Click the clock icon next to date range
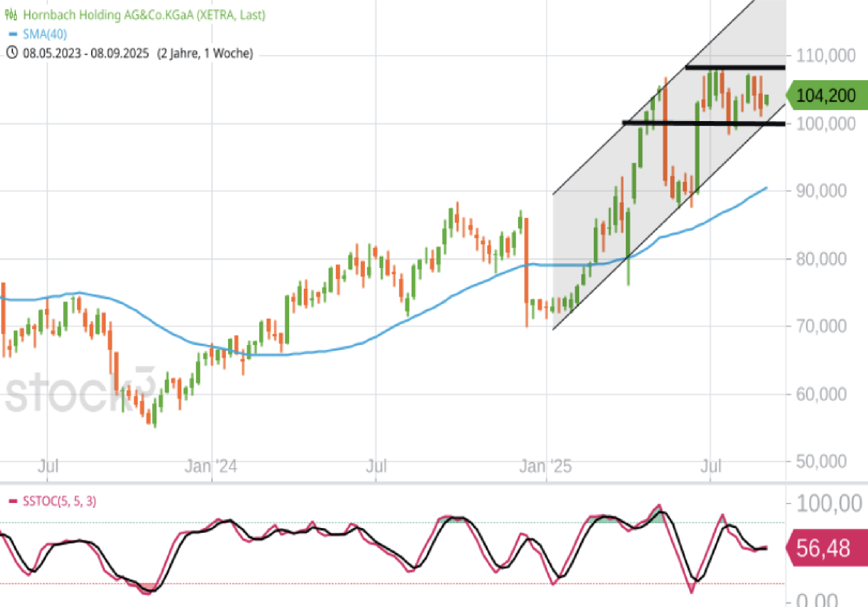This screenshot has height=607, width=868. pos(12,53)
